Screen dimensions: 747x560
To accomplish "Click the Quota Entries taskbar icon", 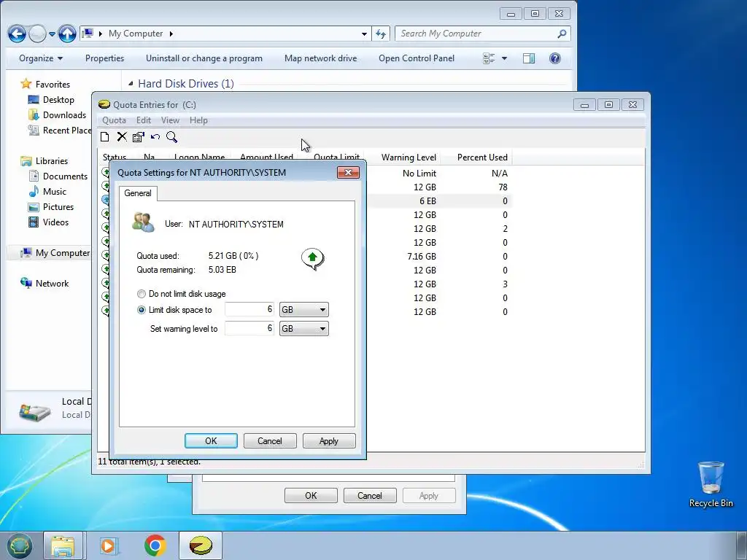I will (201, 545).
